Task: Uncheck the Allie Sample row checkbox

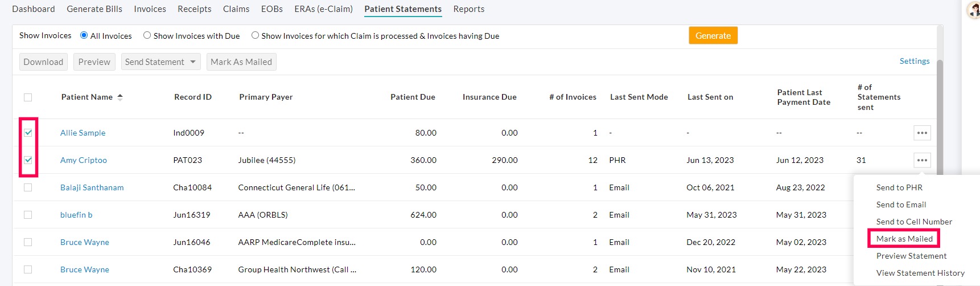Action: [28, 133]
